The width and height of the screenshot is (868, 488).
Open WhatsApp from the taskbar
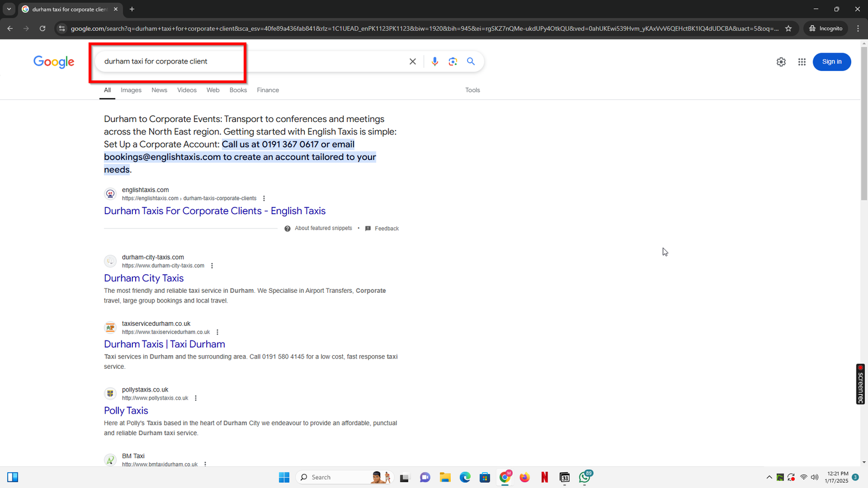(x=585, y=477)
